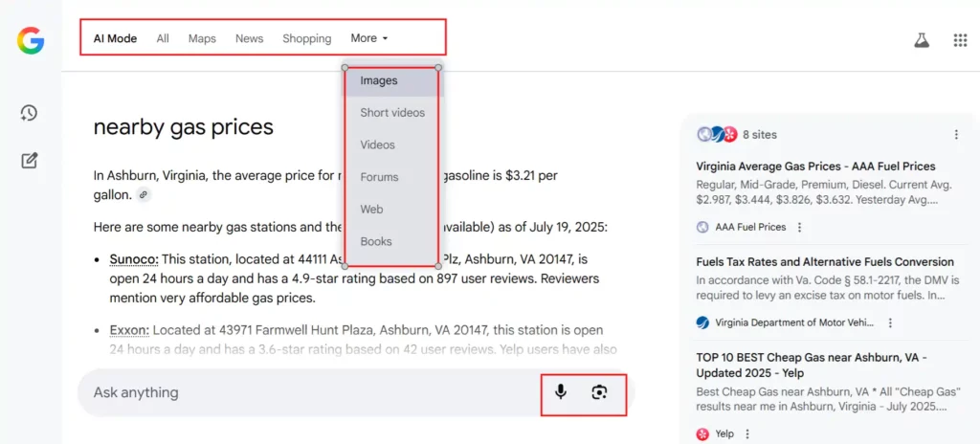Open the Labs flask icon

[x=922, y=40]
